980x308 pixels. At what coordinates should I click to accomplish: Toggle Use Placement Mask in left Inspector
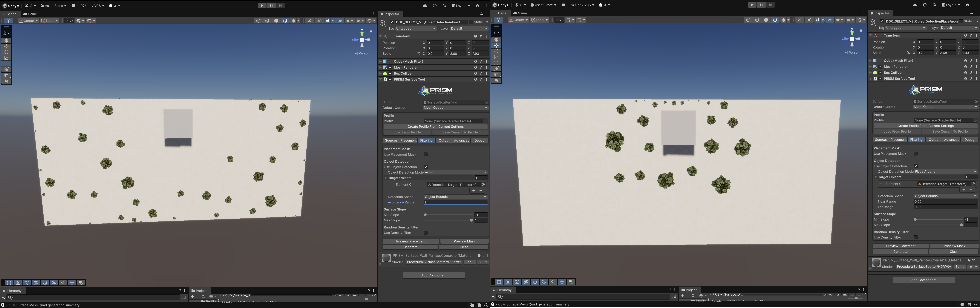click(426, 155)
